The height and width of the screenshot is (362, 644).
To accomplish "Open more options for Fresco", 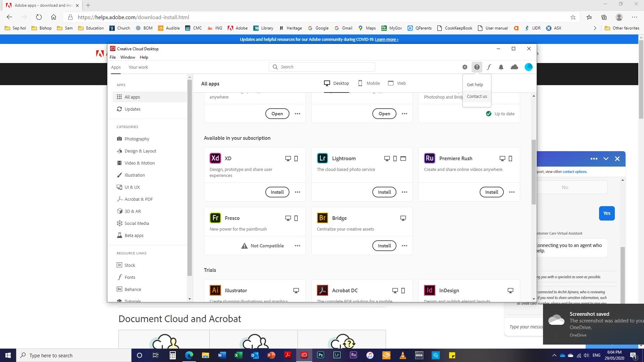I will [298, 246].
